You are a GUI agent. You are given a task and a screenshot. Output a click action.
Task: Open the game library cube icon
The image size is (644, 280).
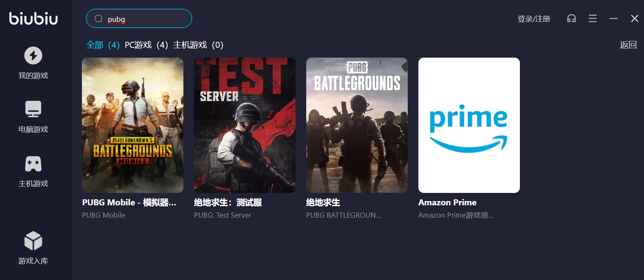(33, 241)
